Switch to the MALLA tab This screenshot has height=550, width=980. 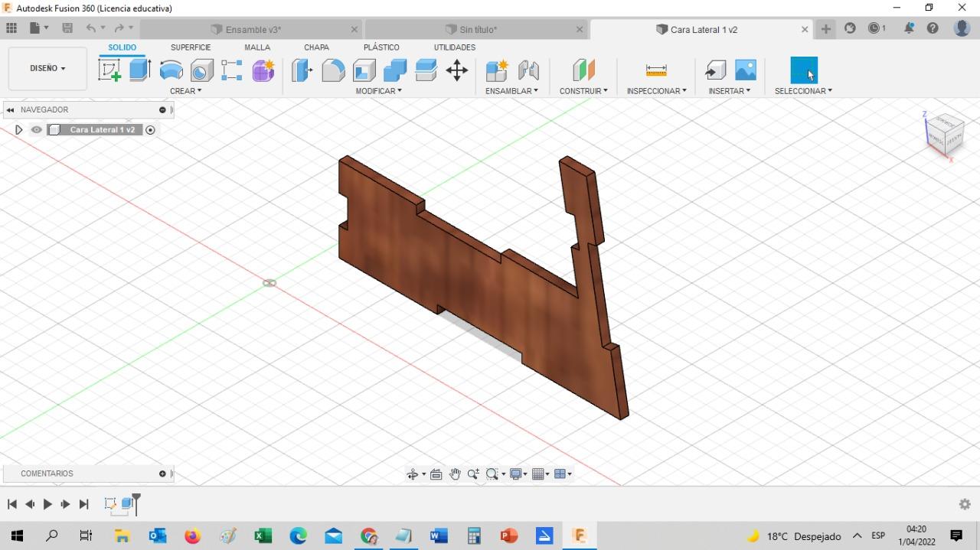coord(257,47)
